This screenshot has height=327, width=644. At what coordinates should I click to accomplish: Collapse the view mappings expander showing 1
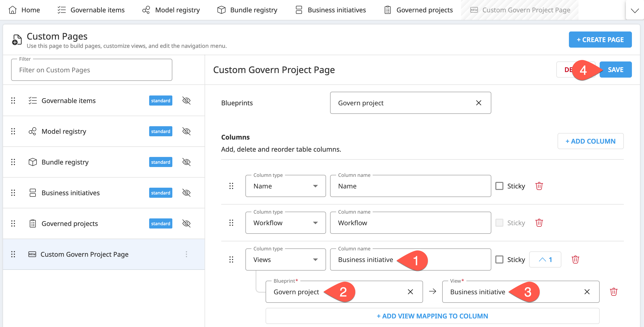tap(545, 259)
